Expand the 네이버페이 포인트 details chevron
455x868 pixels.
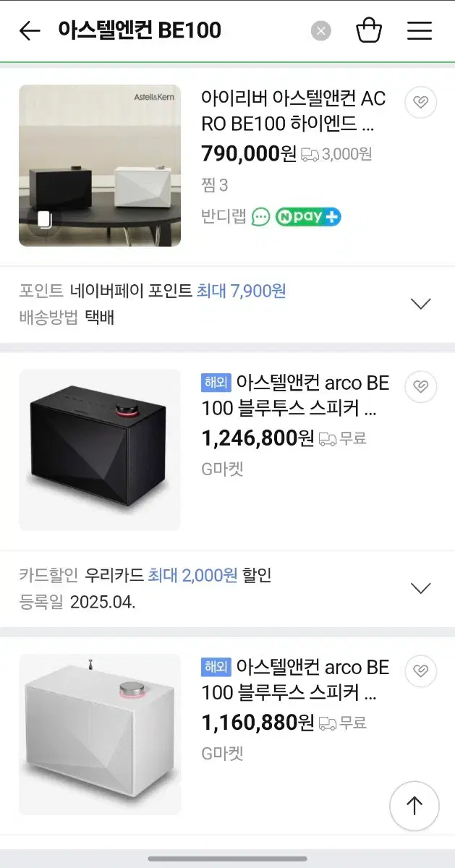coord(420,304)
